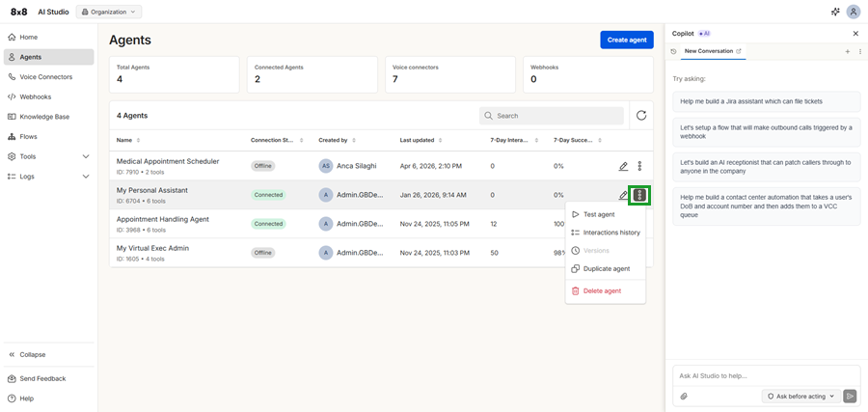
Task: Use the contact center automation suggestion
Action: point(767,206)
